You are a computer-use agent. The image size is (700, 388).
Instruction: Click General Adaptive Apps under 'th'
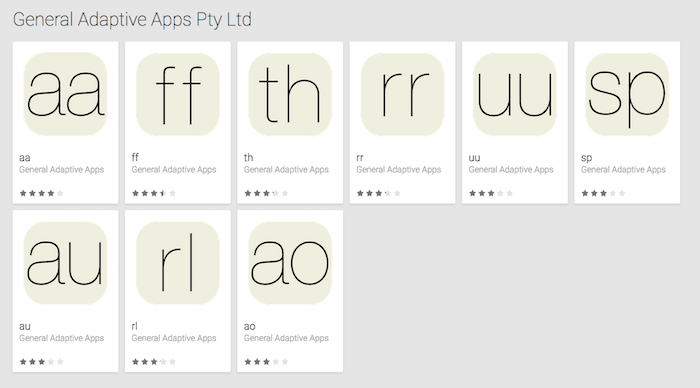pyautogui.click(x=286, y=170)
